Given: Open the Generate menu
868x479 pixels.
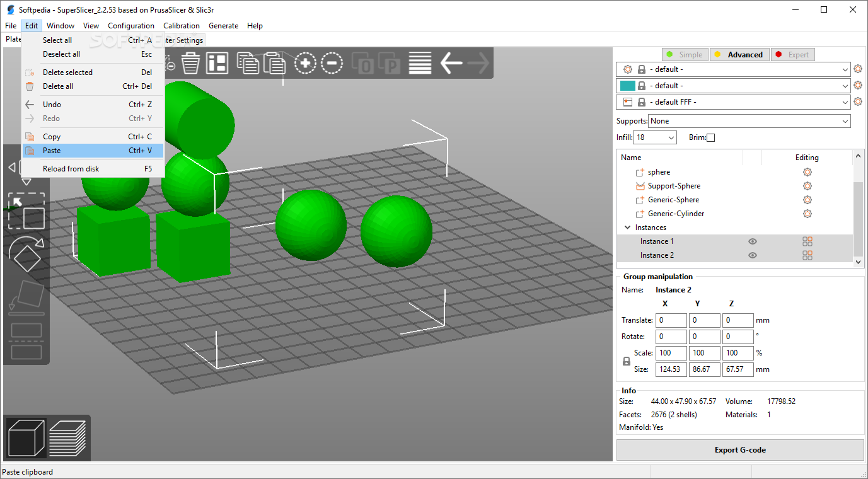Looking at the screenshot, I should point(224,26).
